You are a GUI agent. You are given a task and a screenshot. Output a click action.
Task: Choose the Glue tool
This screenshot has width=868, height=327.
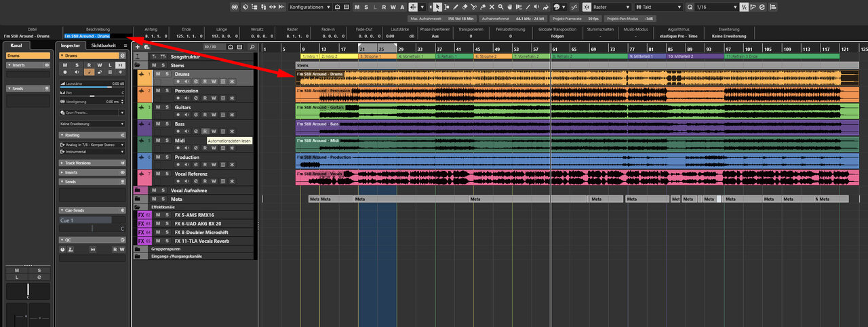pos(483,7)
